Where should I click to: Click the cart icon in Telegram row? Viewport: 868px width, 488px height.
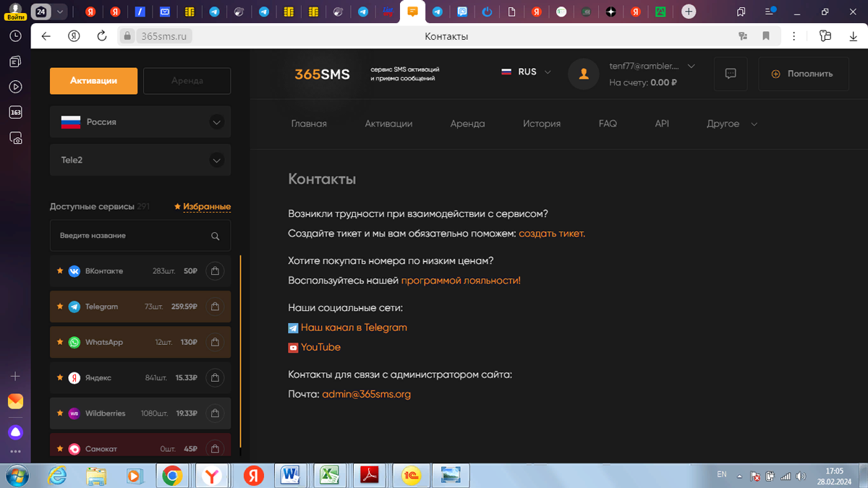(215, 307)
